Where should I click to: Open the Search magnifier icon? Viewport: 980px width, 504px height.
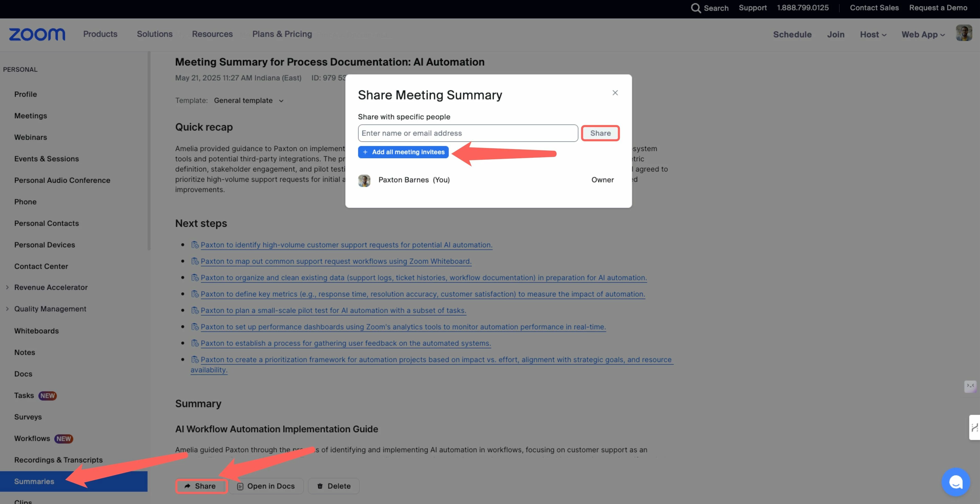coord(695,8)
